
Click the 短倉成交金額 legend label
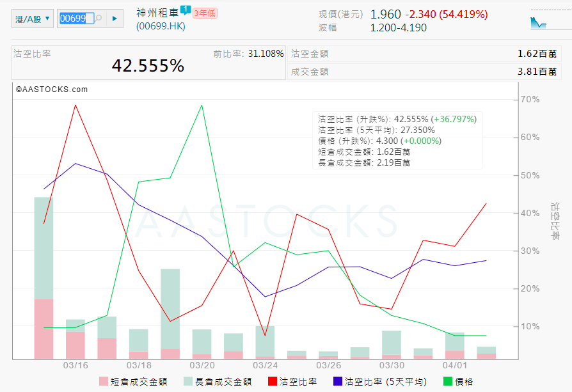pyautogui.click(x=139, y=382)
